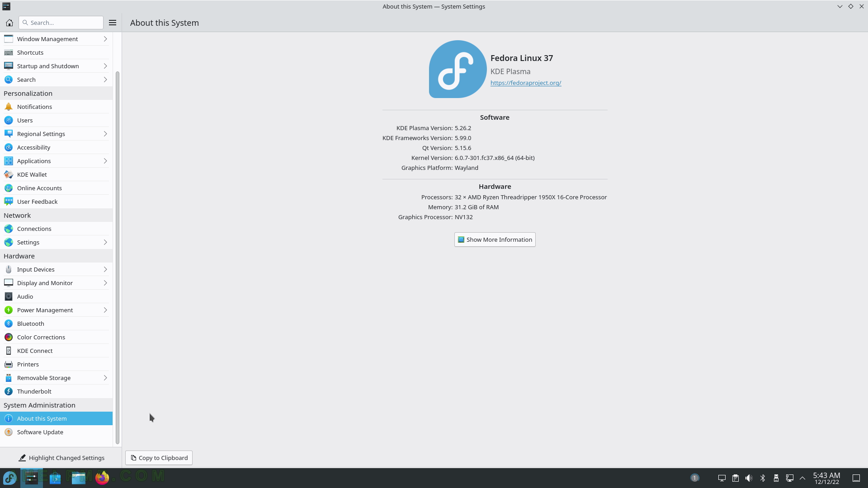Image resolution: width=868 pixels, height=488 pixels.
Task: Expand Input Devices chevron
Action: [105, 269]
